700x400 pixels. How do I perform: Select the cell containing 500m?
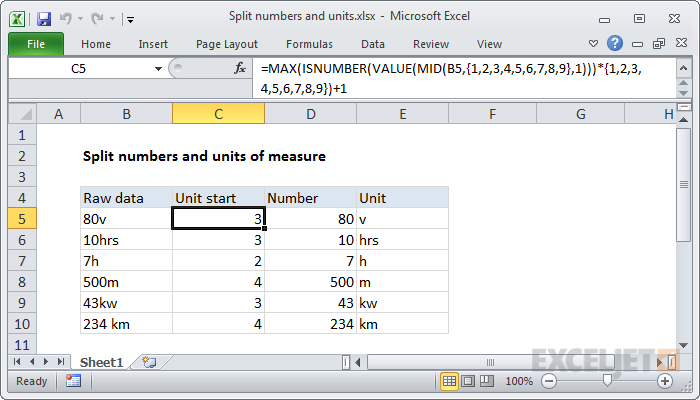pyautogui.click(x=126, y=282)
